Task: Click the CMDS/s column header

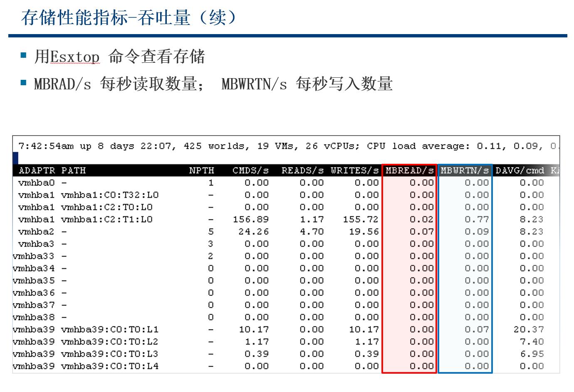Action: click(x=251, y=170)
